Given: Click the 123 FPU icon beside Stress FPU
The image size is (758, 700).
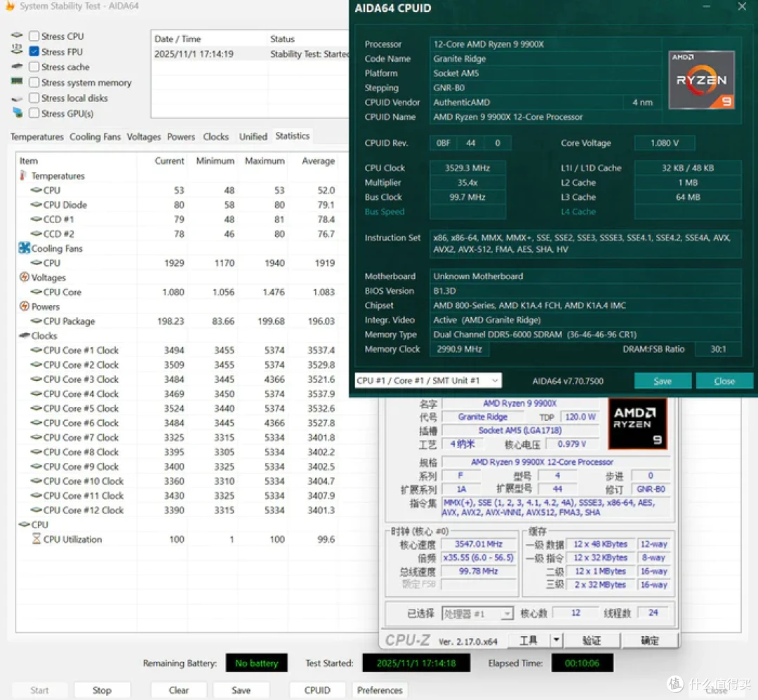Looking at the screenshot, I should [17, 49].
